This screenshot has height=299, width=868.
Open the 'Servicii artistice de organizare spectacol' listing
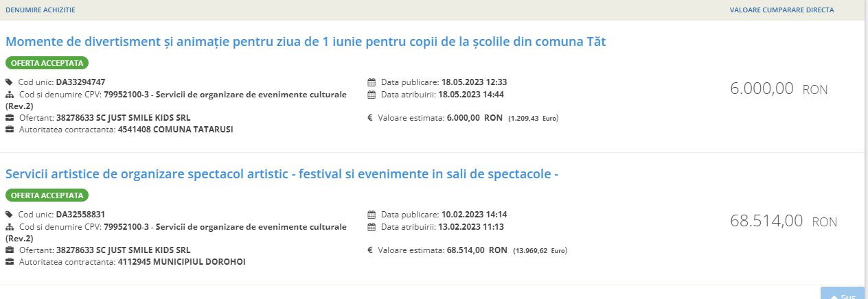pyautogui.click(x=282, y=174)
